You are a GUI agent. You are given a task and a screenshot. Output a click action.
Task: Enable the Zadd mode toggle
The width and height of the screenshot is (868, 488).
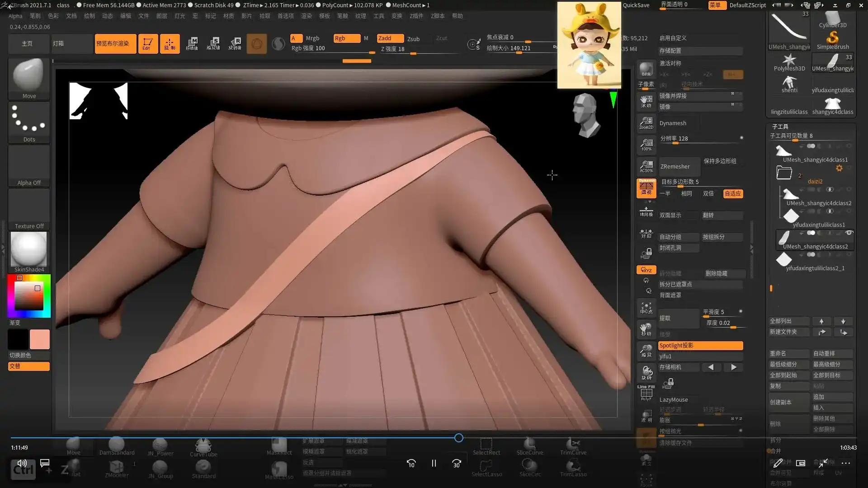point(390,38)
